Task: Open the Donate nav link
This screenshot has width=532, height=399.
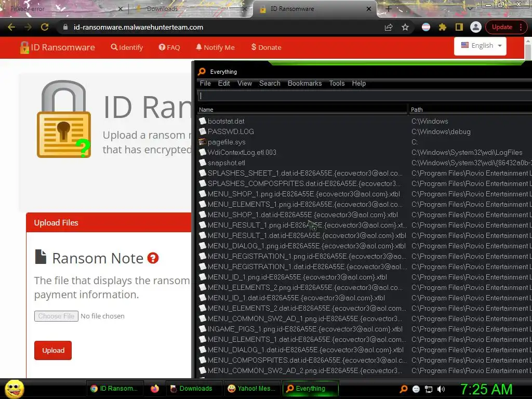Action: pos(267,47)
